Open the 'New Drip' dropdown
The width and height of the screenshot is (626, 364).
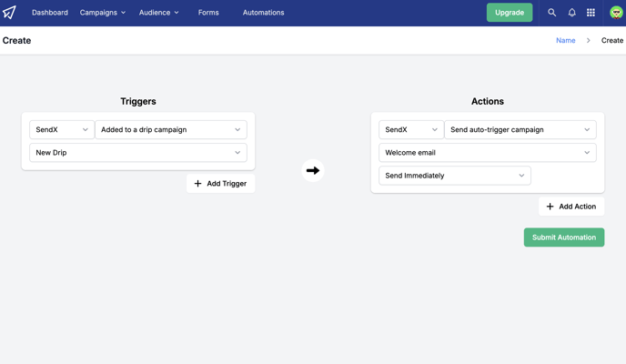tap(138, 153)
